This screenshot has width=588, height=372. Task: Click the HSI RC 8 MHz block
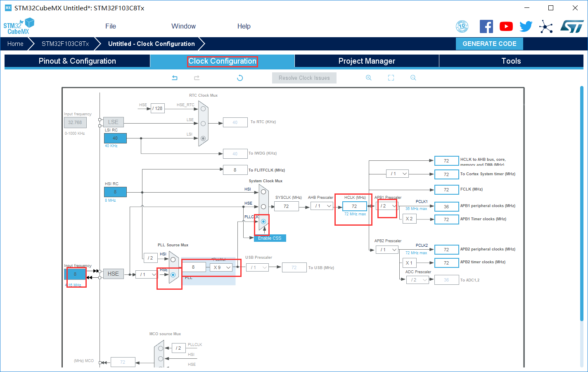115,192
